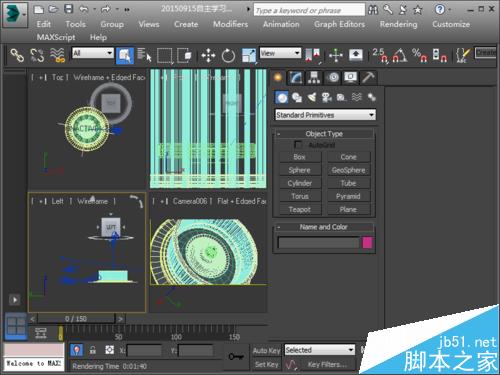Select the Bind to Space Warp tool

[57, 55]
